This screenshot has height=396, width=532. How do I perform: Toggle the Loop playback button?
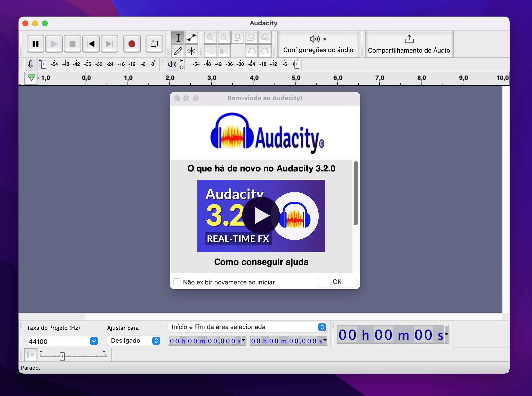point(154,44)
